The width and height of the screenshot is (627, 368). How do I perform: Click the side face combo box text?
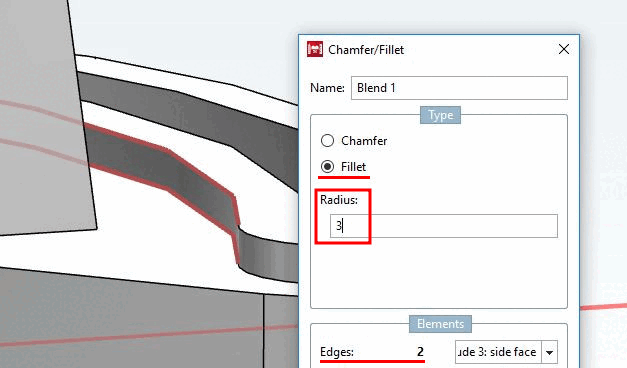[x=498, y=352]
